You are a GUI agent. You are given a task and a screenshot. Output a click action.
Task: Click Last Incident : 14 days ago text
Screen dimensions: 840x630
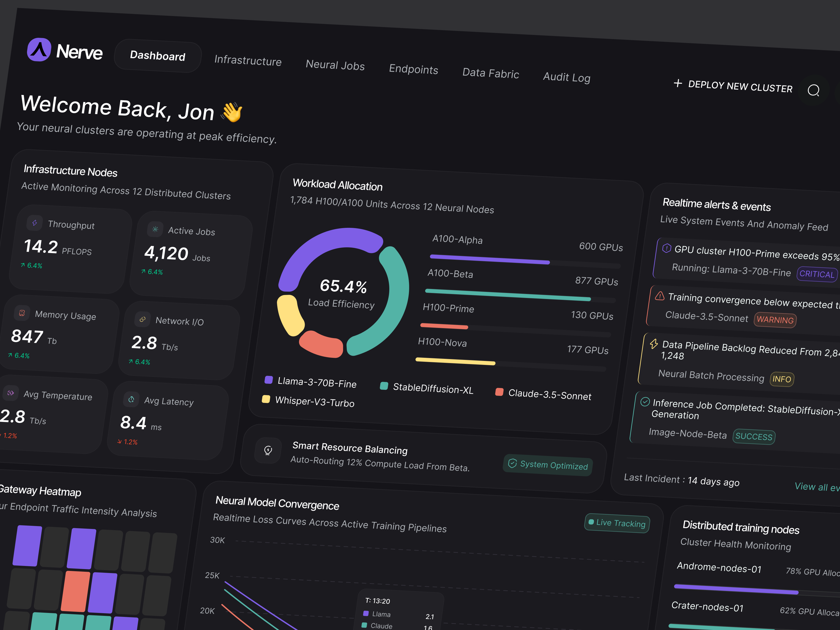coord(681,480)
